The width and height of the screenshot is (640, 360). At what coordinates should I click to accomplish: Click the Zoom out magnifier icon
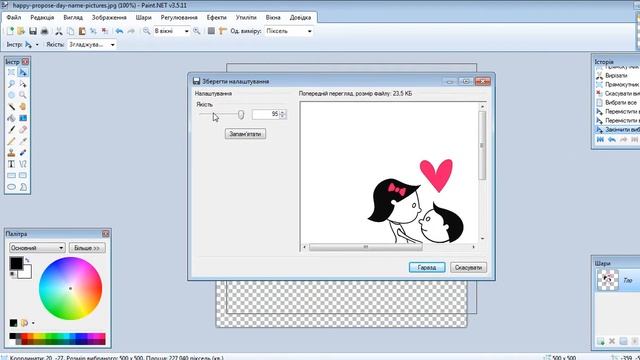(147, 31)
